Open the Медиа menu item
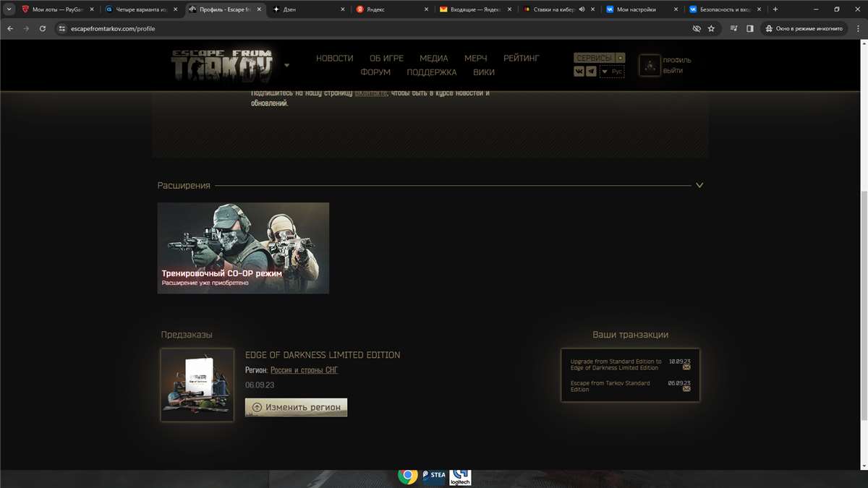This screenshot has width=868, height=488. pos(434,58)
